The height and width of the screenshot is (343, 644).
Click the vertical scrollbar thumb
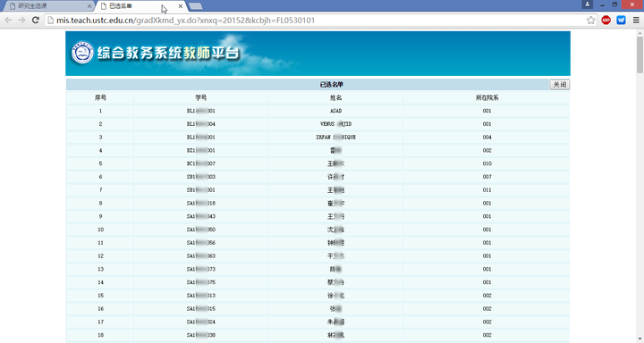click(x=640, y=54)
